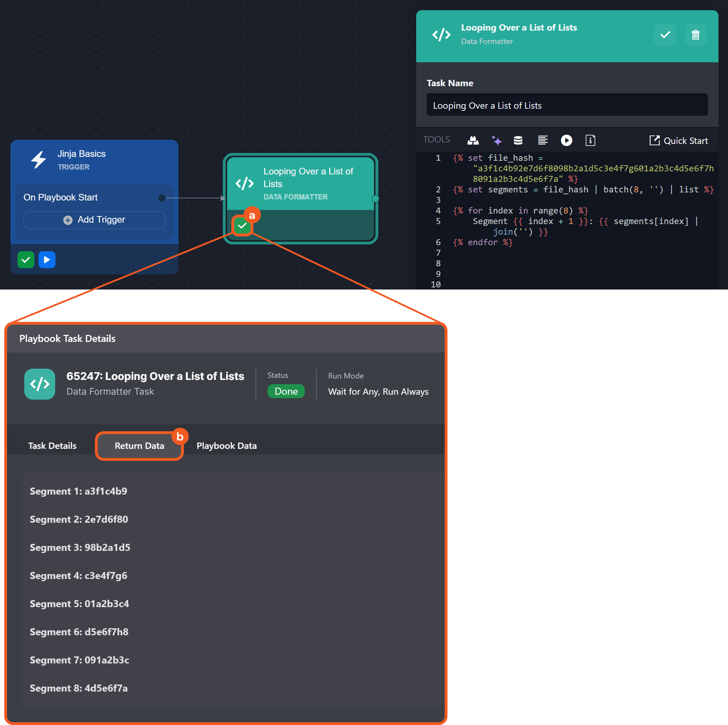Click the Task Name input field

click(567, 105)
